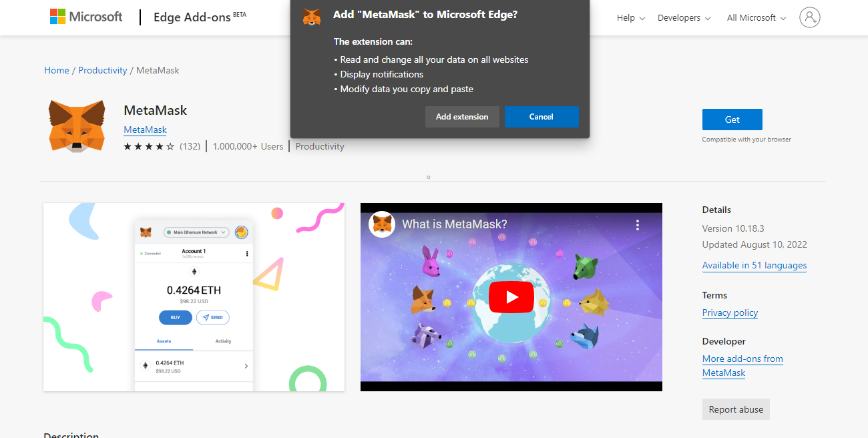This screenshot has width=868, height=438.
Task: Open the video's three-dot options menu
Action: 638,225
